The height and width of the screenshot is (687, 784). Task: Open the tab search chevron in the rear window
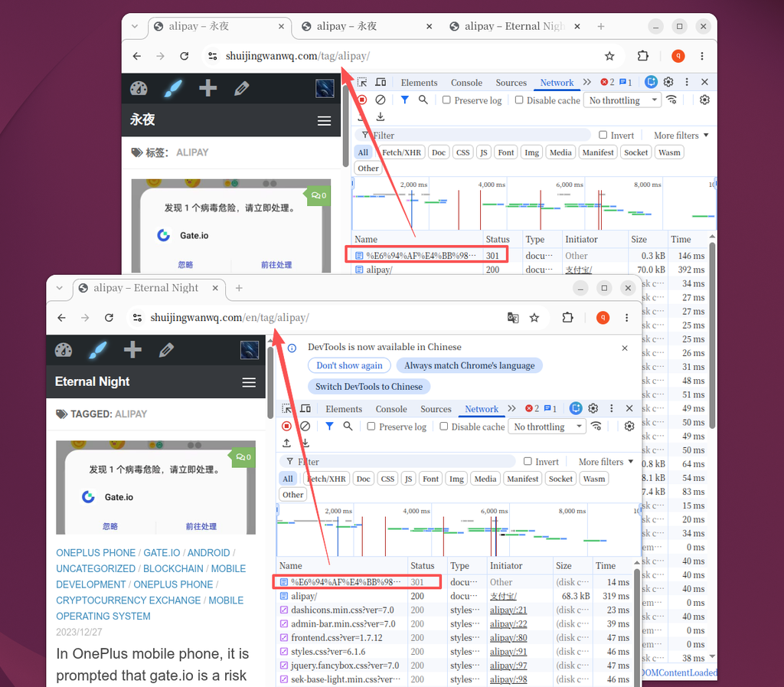point(135,26)
